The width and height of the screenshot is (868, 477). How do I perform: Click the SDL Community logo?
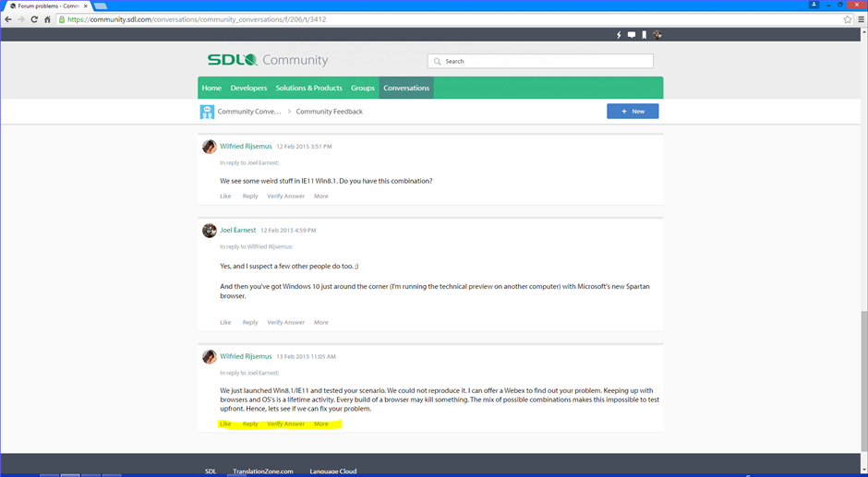tap(267, 60)
